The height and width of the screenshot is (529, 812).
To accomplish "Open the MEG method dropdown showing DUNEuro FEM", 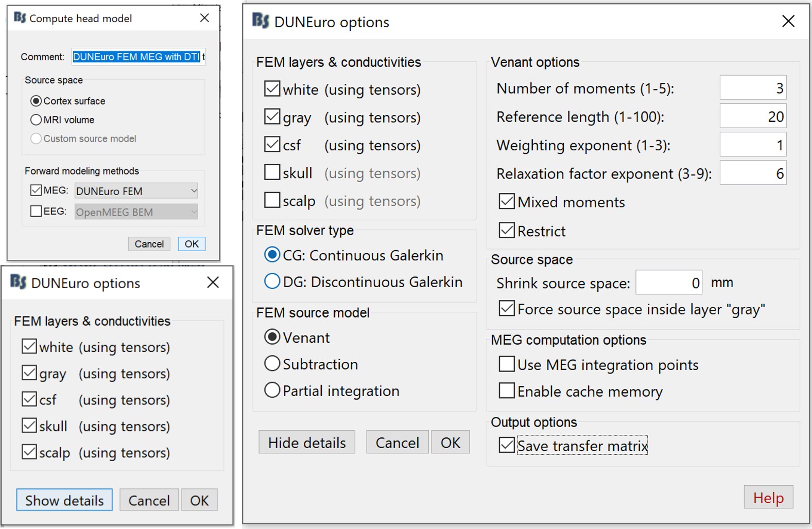I will click(x=136, y=191).
